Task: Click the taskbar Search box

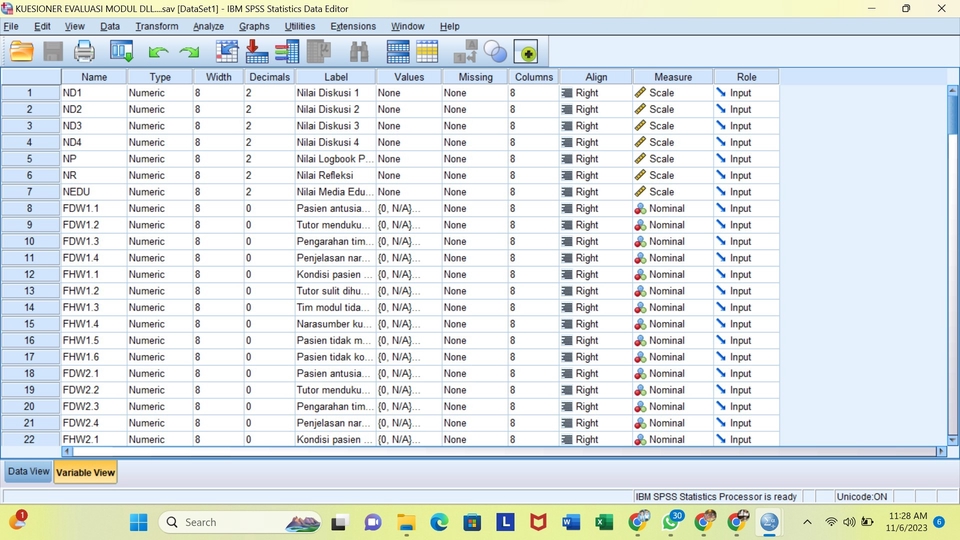Action: (x=239, y=522)
